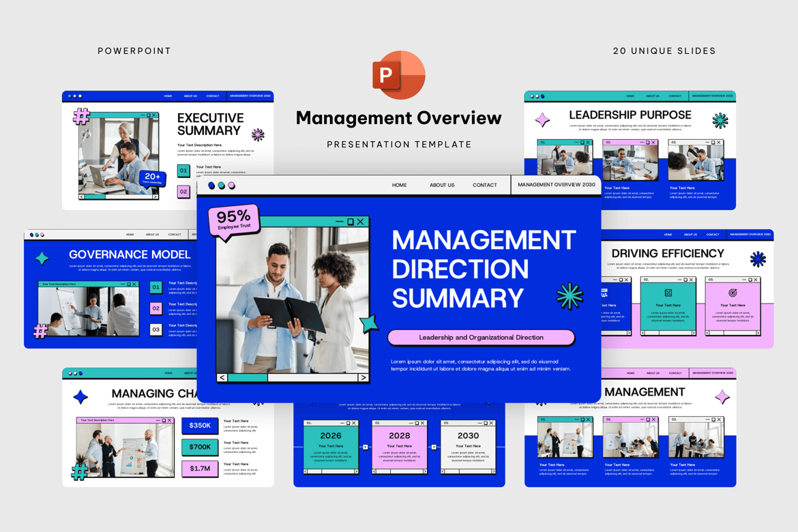
Task: Click pink hashtag on Governance Model photo
Action: point(41,331)
